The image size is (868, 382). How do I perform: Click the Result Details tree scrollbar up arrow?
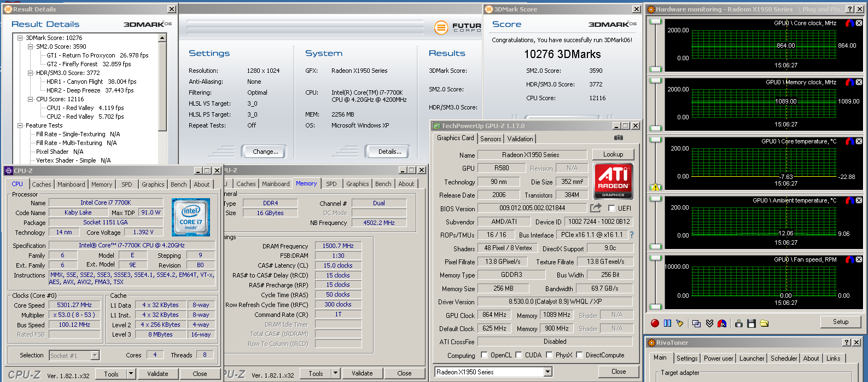pyautogui.click(x=162, y=38)
